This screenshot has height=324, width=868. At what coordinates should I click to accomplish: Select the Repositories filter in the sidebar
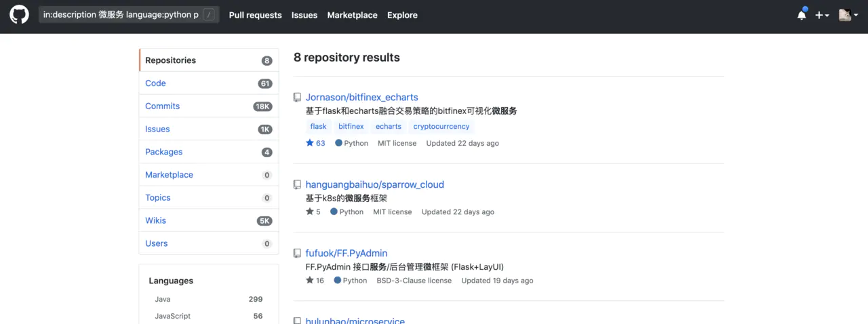click(x=209, y=60)
